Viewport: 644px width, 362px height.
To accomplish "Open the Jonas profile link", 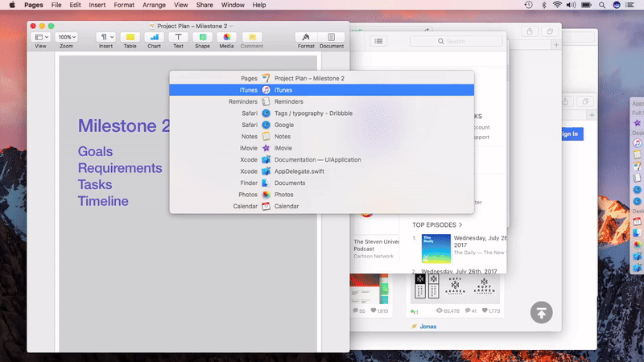I will (428, 327).
